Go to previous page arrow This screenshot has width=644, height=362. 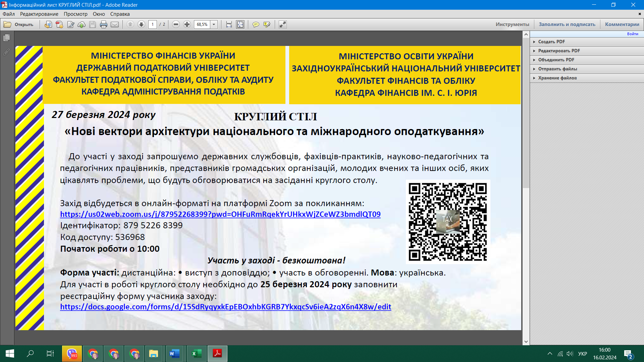[x=130, y=24]
